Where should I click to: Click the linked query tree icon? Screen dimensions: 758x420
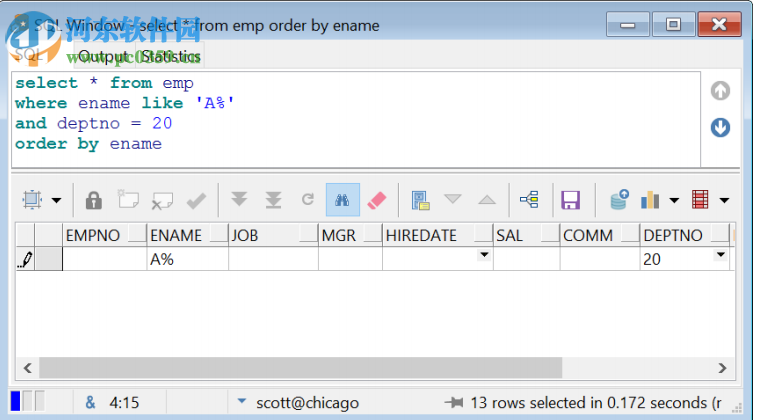[529, 199]
